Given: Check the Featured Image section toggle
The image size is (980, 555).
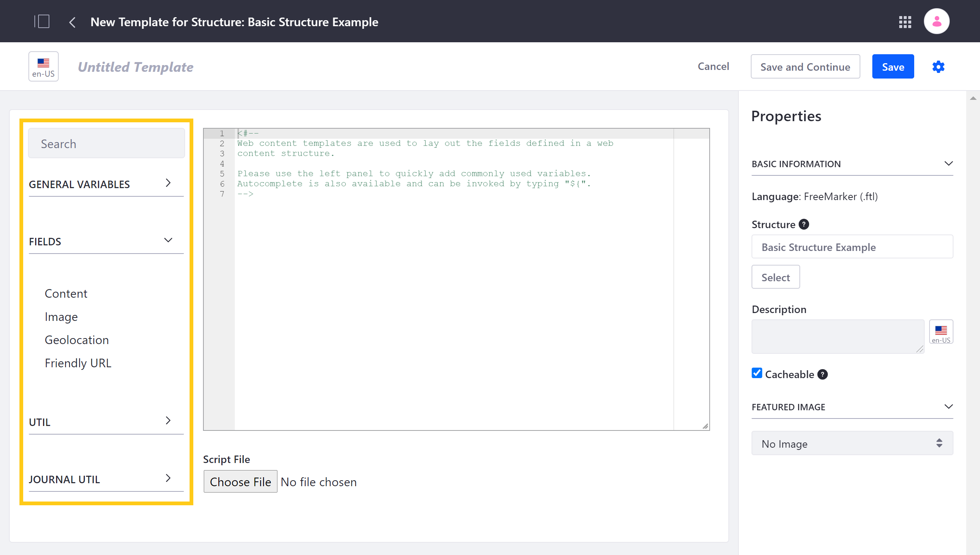Looking at the screenshot, I should coord(949,406).
